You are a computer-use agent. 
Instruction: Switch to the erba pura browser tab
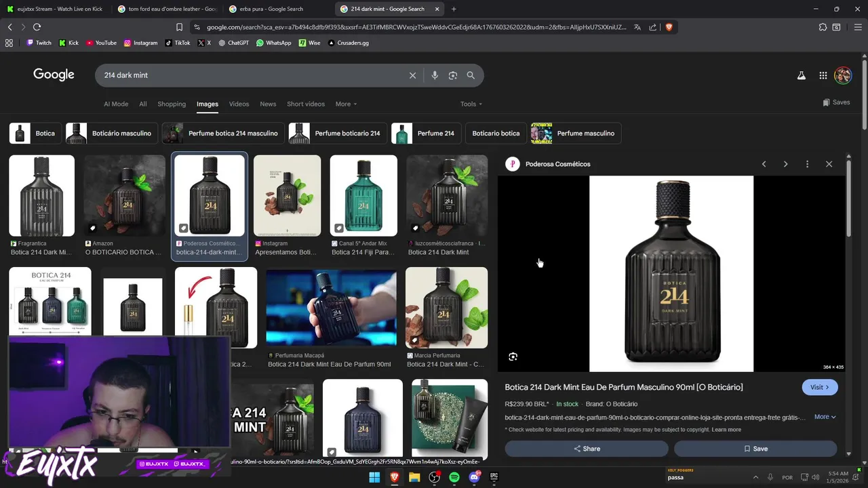278,9
